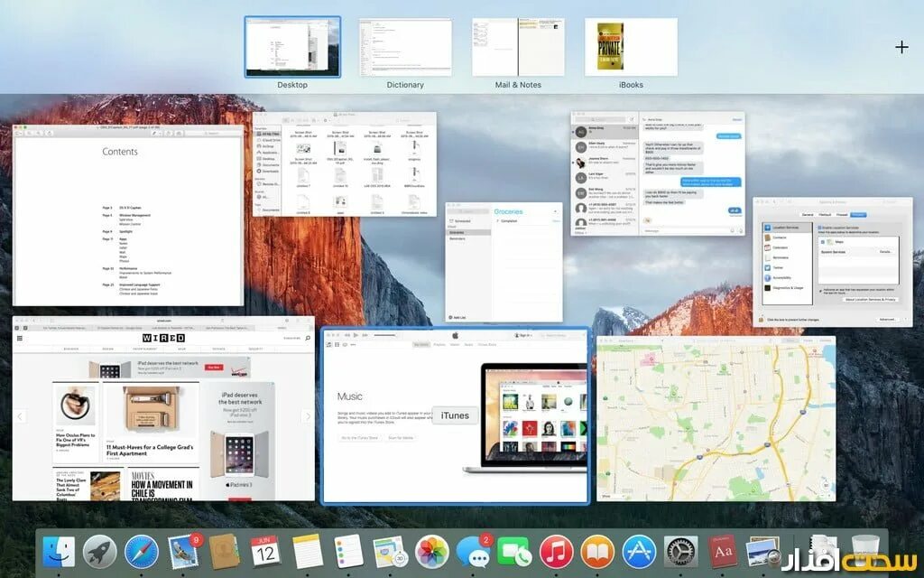Click the Messages text input field
This screenshot has width=924, height=578.
click(686, 230)
